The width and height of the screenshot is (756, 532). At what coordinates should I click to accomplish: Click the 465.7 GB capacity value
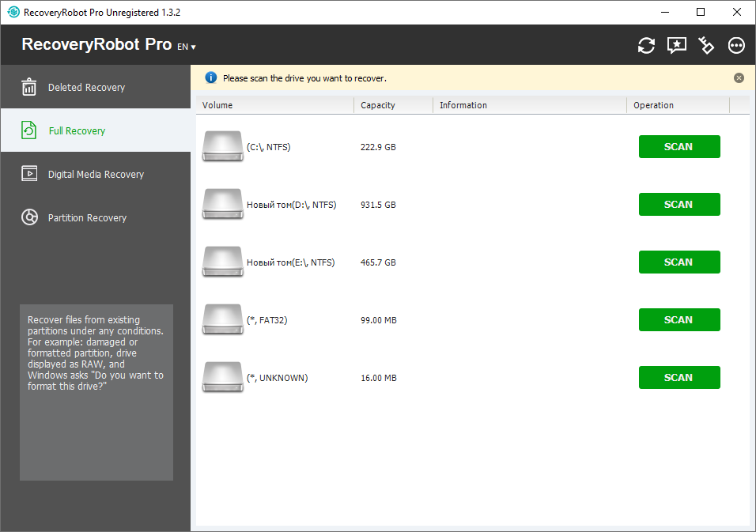click(378, 262)
